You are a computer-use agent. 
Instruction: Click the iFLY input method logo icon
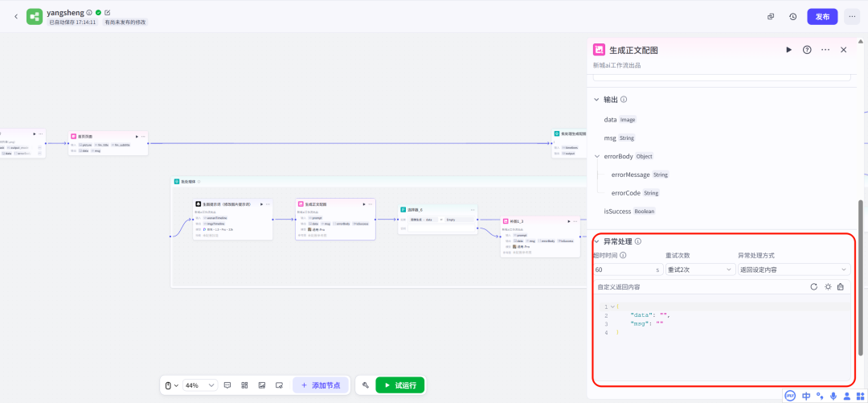[792, 396]
